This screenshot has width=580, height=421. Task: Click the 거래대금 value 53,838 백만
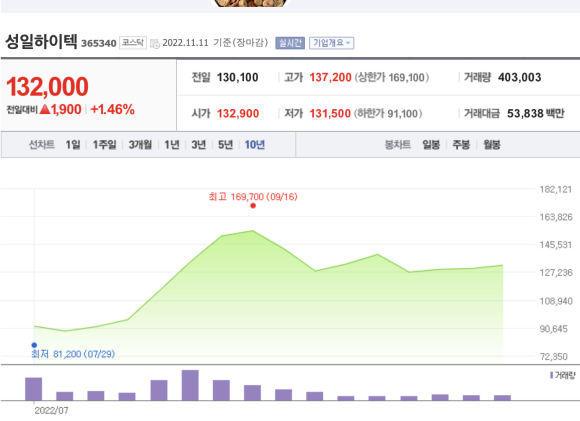click(x=536, y=114)
